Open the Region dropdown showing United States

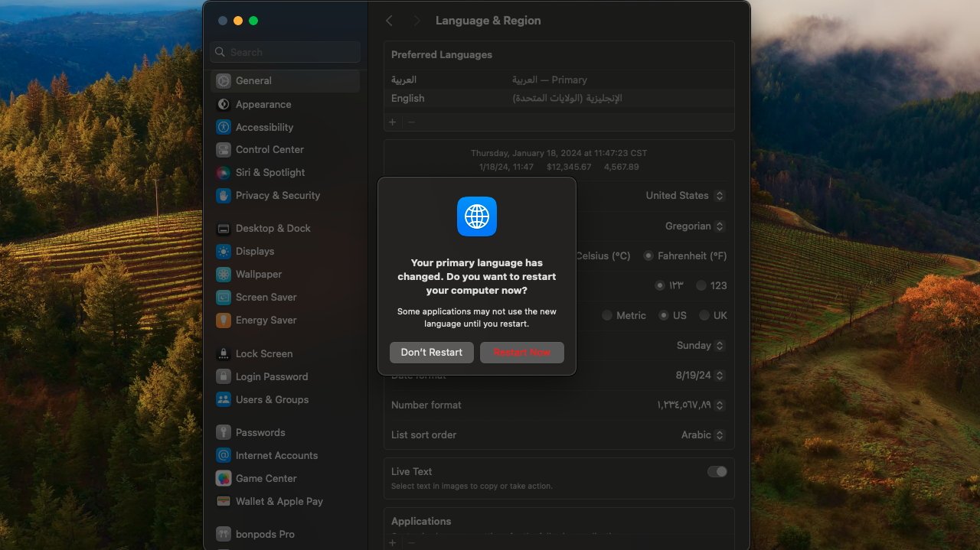pos(685,196)
